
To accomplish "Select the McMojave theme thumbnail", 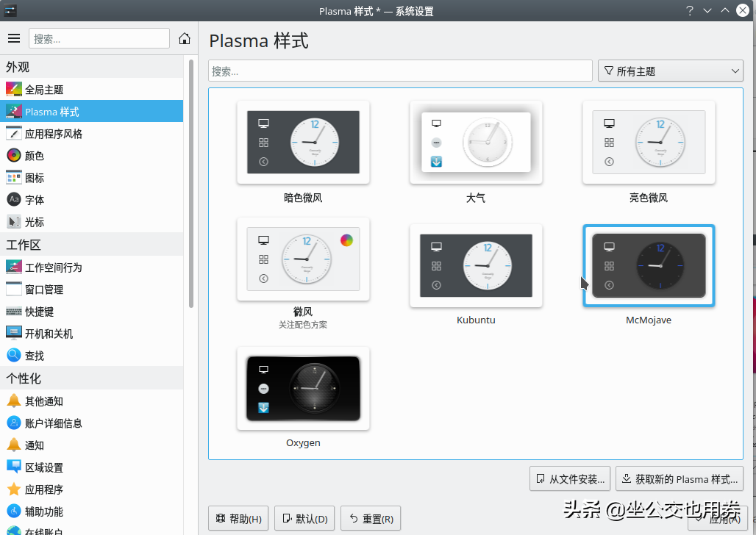I will (649, 265).
